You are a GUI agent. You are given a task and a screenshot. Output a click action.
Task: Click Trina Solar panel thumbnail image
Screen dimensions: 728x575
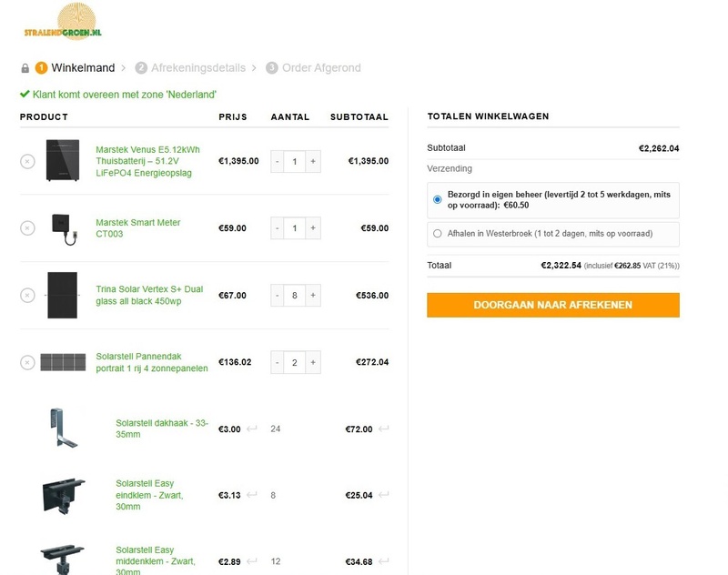pyautogui.click(x=62, y=295)
